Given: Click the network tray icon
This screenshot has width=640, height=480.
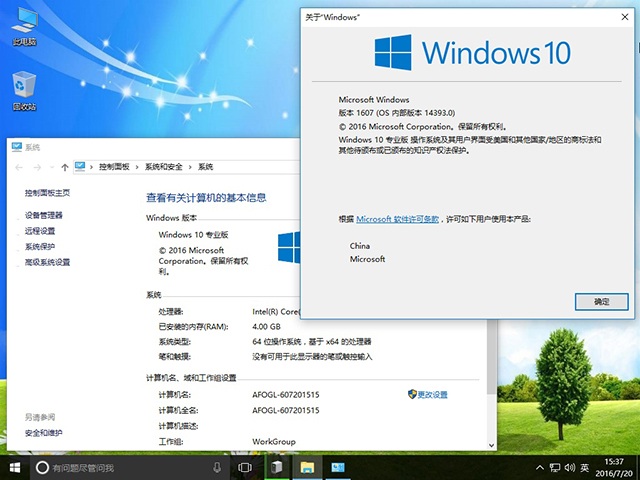Looking at the screenshot, I should [555, 468].
